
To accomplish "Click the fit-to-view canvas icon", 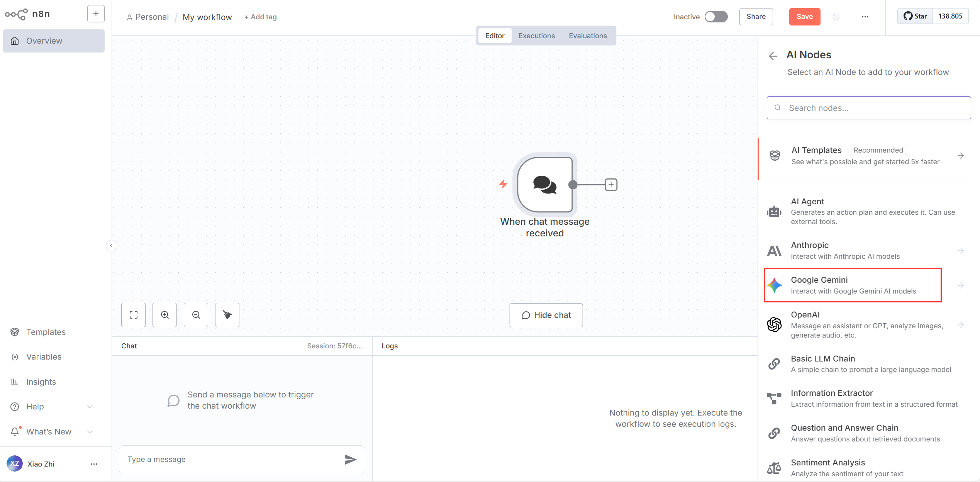I will click(133, 315).
